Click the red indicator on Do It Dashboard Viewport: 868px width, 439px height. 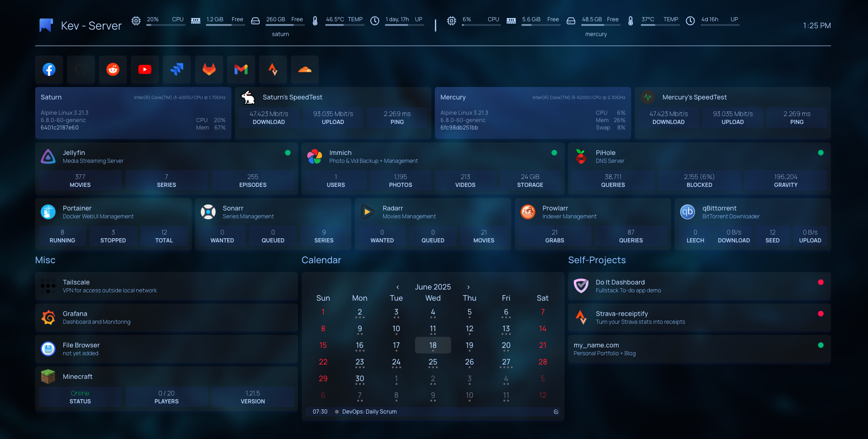coord(821,282)
